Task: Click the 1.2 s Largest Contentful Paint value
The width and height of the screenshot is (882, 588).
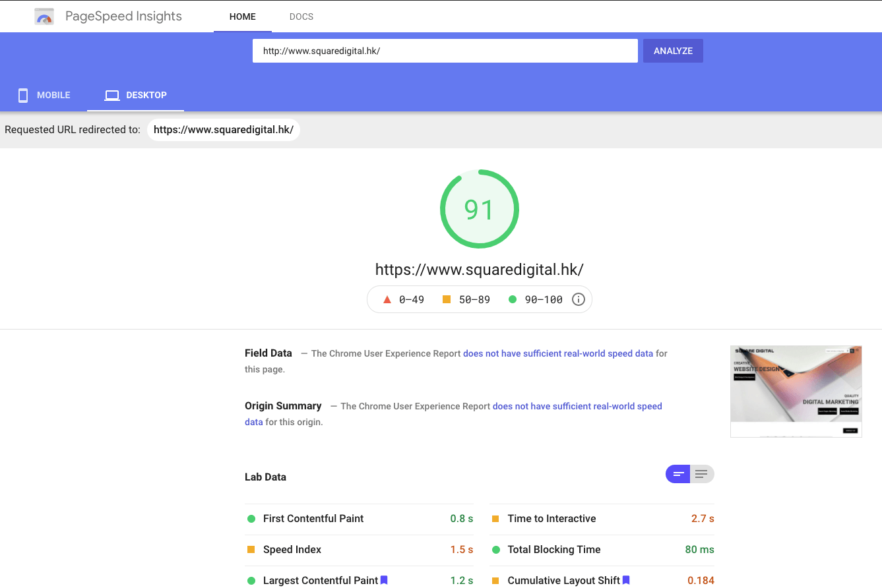Action: (x=462, y=581)
